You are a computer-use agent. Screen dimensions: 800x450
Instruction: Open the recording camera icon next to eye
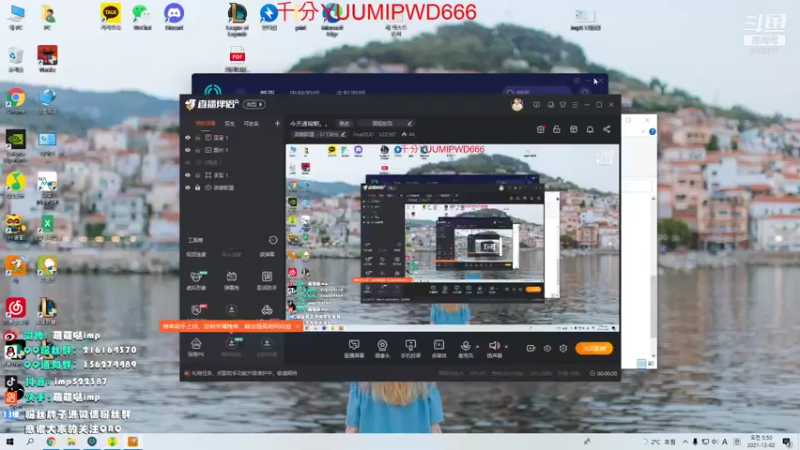coord(531,348)
